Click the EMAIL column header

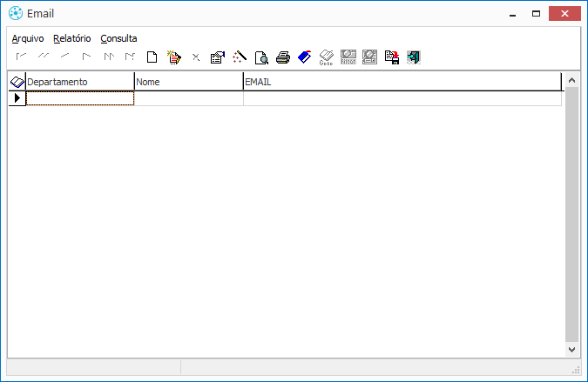coord(402,82)
